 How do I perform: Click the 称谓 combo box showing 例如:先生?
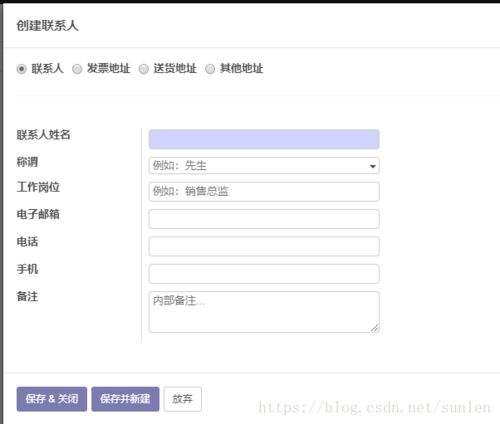coord(264,166)
